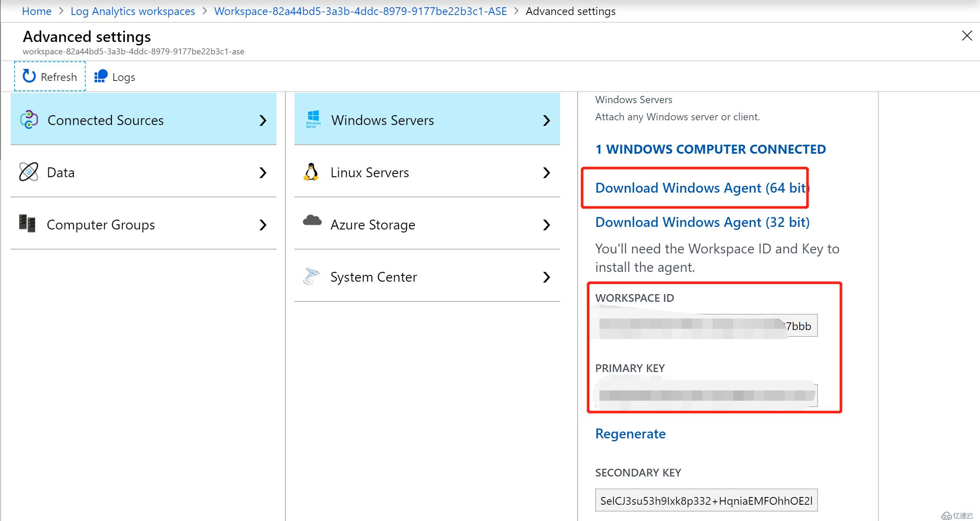Viewport: 980px width, 521px height.
Task: Click the 'You'll need the Workspace ID' text
Action: [717, 258]
